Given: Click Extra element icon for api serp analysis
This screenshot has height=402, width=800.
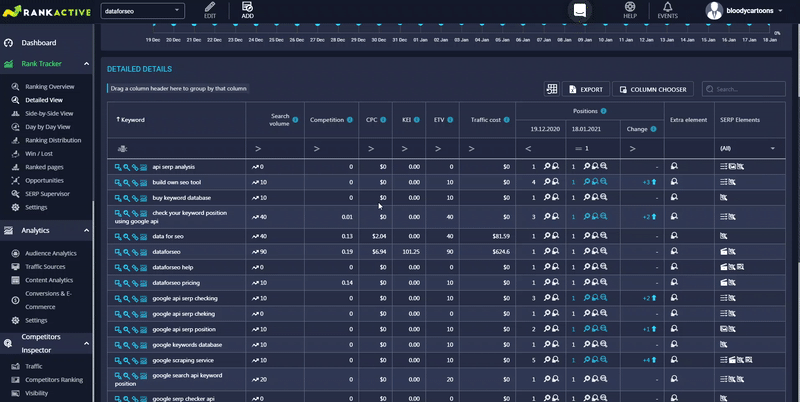Looking at the screenshot, I should pyautogui.click(x=674, y=166).
